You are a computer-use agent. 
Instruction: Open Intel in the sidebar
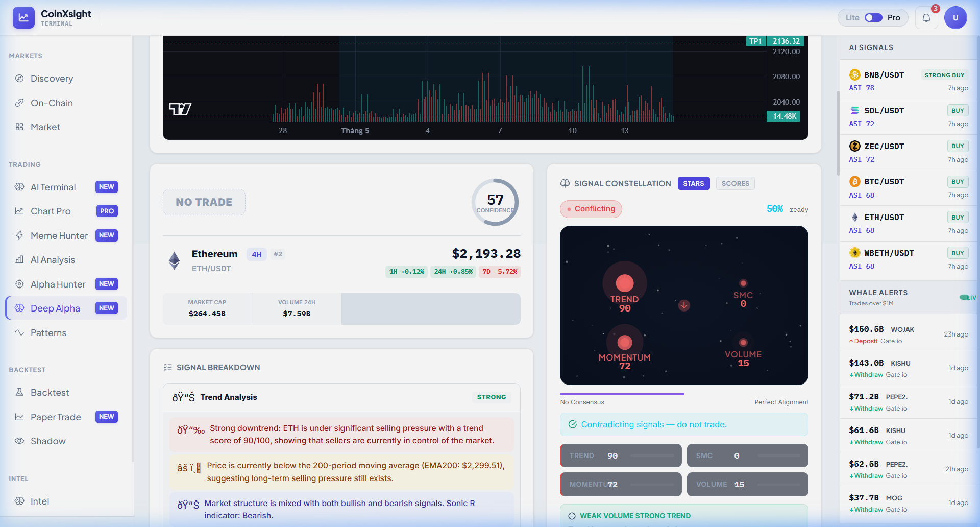click(66, 501)
